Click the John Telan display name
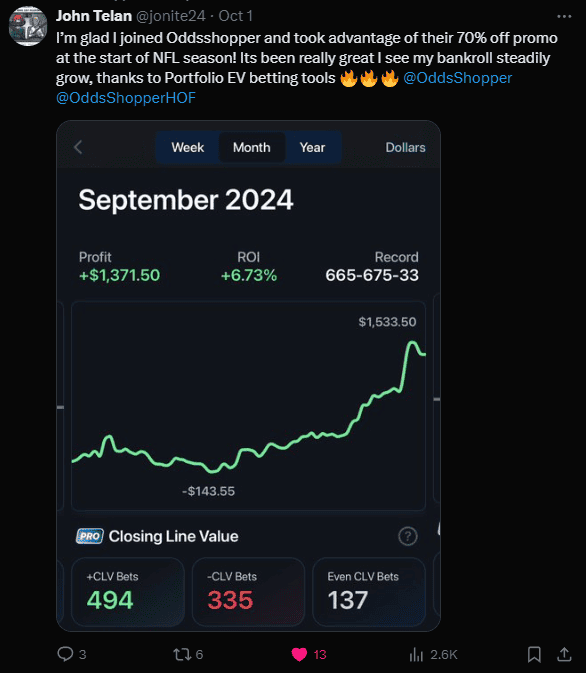 coord(94,16)
